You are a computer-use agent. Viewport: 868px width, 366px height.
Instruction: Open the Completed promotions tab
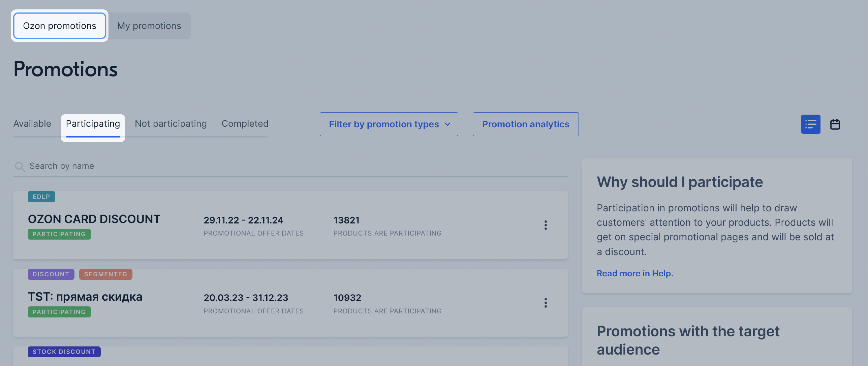(245, 124)
